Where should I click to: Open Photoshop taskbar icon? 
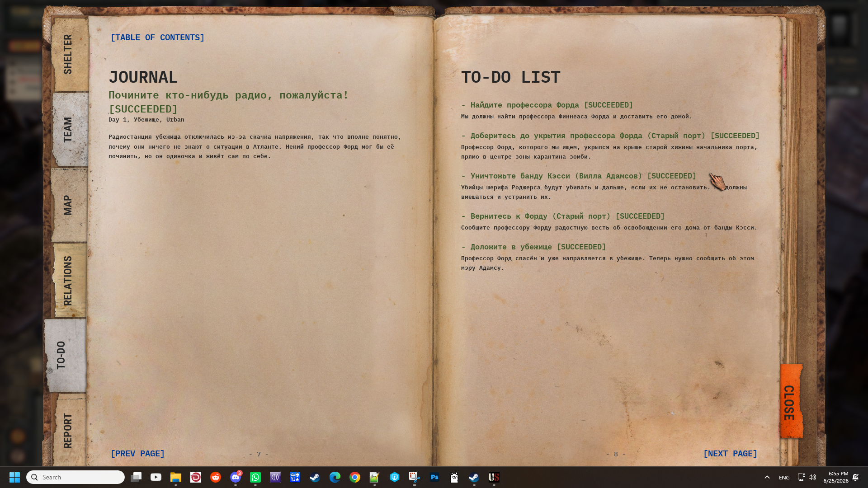coord(434,477)
